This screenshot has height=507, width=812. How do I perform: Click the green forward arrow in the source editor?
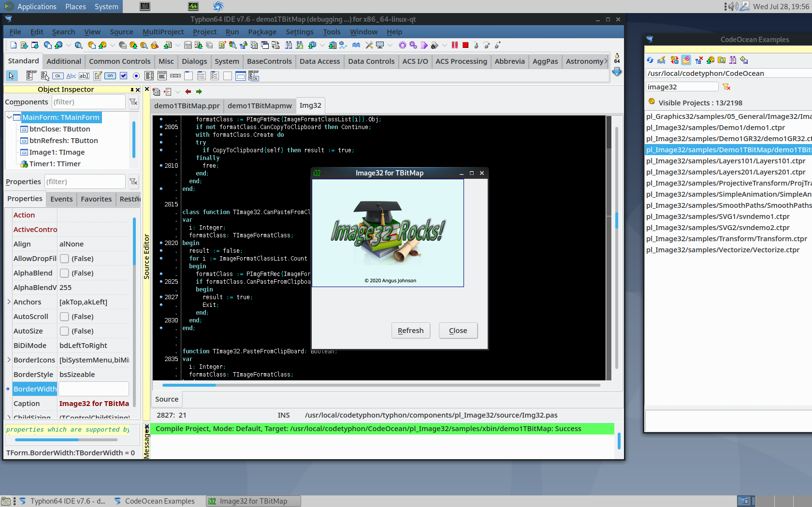199,92
